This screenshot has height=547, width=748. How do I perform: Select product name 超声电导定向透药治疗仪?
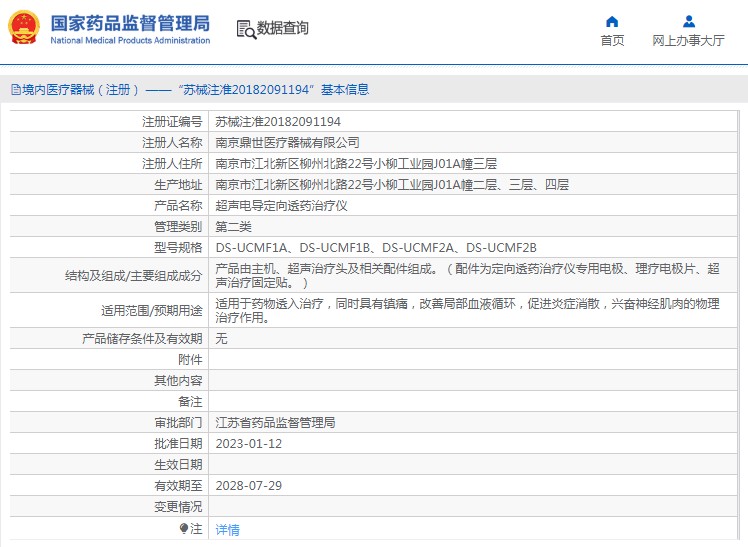coord(281,206)
